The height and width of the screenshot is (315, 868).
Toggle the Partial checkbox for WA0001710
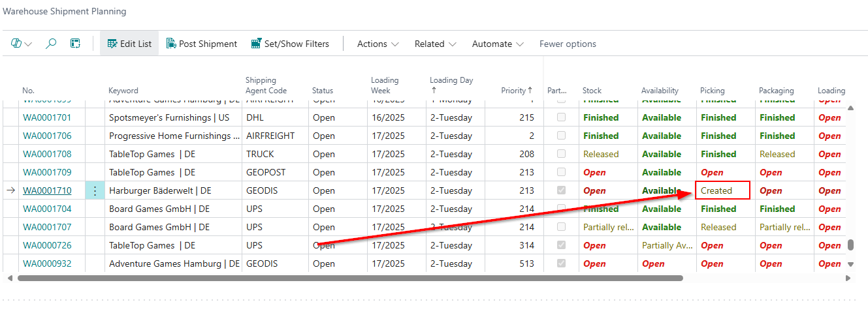point(561,191)
